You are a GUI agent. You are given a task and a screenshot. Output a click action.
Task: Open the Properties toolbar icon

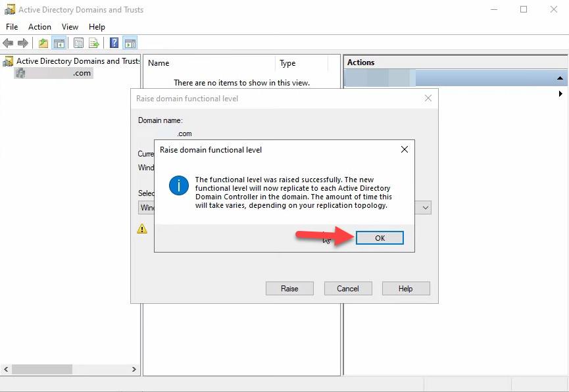tap(78, 43)
